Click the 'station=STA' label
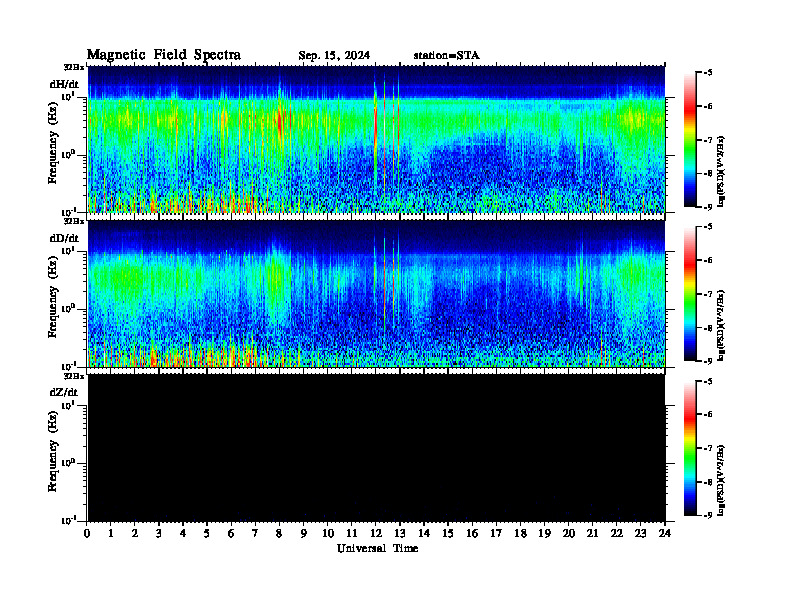The height and width of the screenshot is (612, 792). click(x=446, y=56)
